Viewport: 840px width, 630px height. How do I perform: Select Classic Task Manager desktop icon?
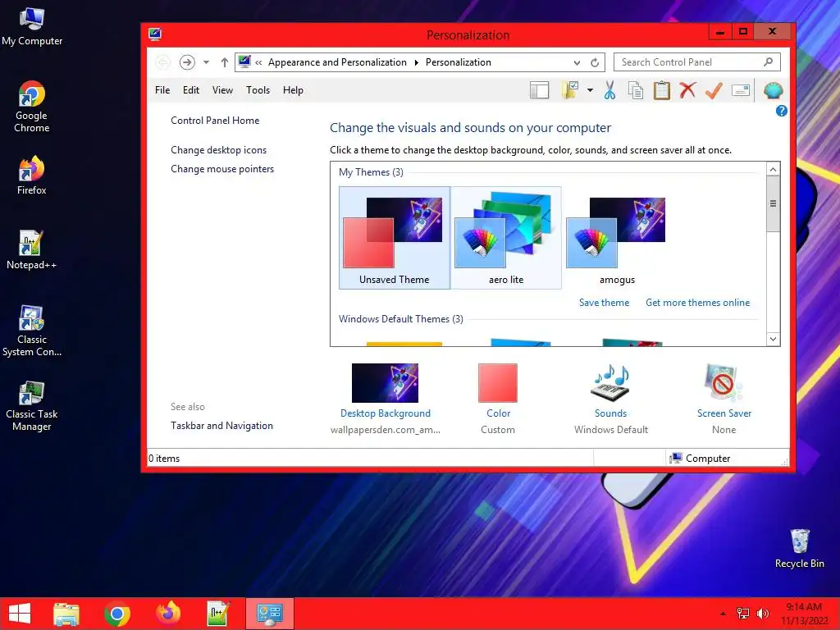tap(32, 406)
